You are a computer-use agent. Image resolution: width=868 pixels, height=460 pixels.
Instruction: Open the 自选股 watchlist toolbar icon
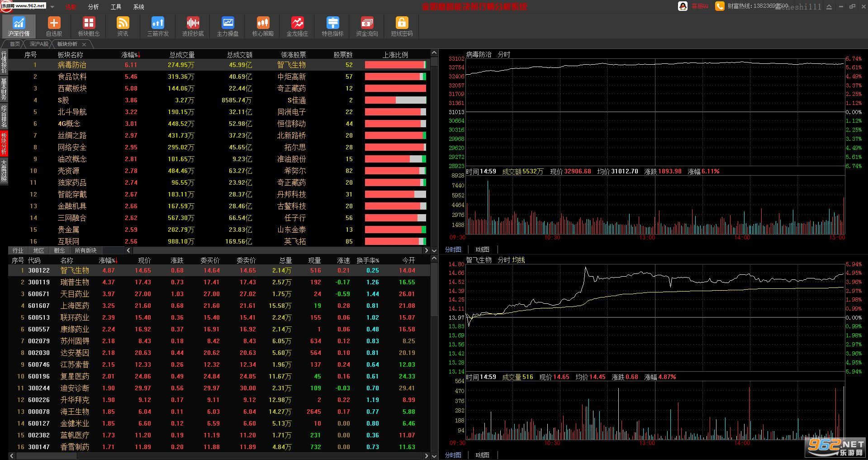(x=54, y=26)
